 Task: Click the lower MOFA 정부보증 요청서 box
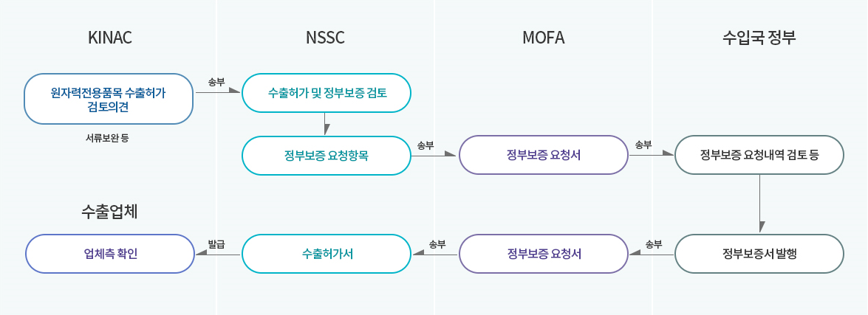(x=544, y=255)
